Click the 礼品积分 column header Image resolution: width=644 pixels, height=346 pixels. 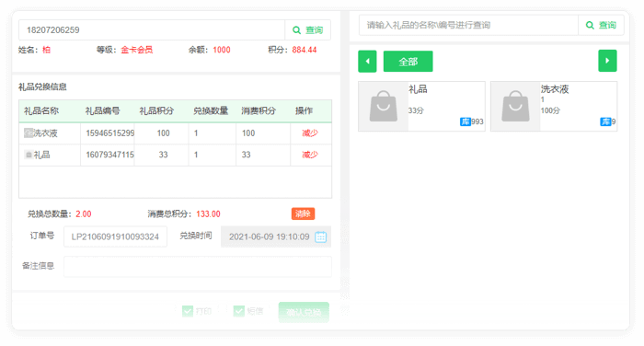point(156,110)
